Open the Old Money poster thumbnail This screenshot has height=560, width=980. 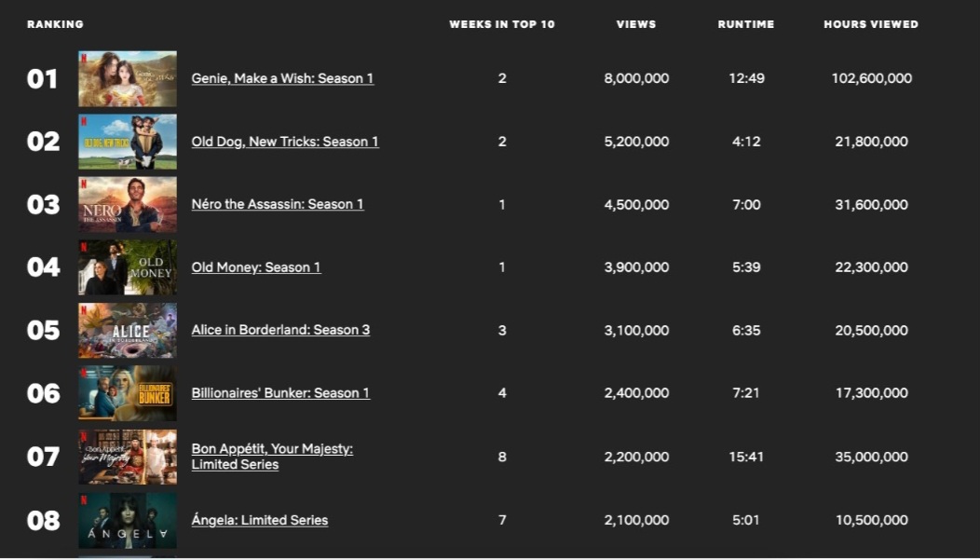(128, 267)
